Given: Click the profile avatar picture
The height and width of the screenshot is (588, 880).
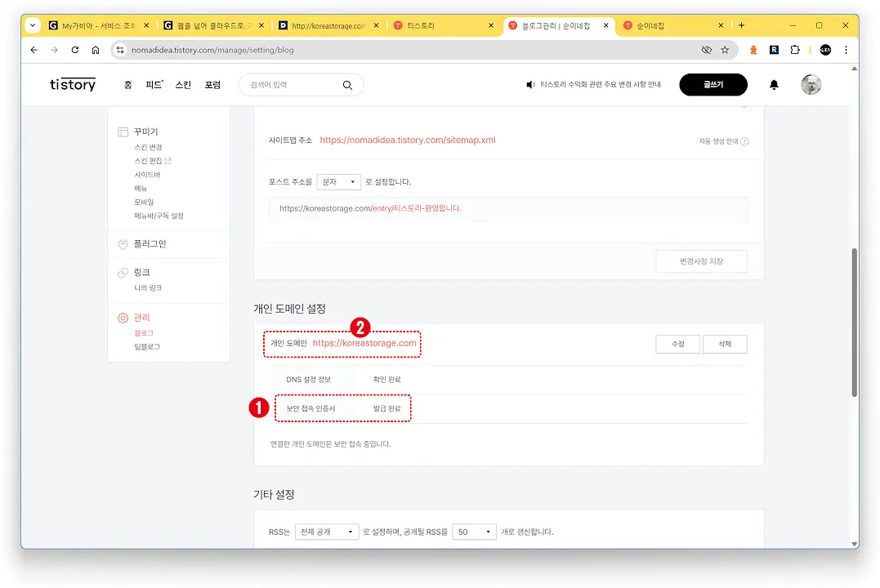Looking at the screenshot, I should tap(811, 84).
